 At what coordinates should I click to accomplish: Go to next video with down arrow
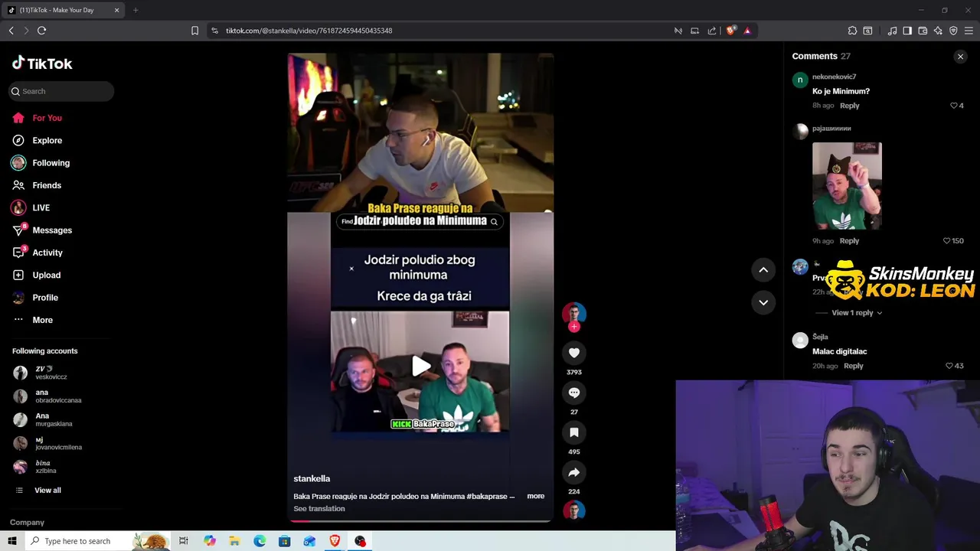point(763,302)
